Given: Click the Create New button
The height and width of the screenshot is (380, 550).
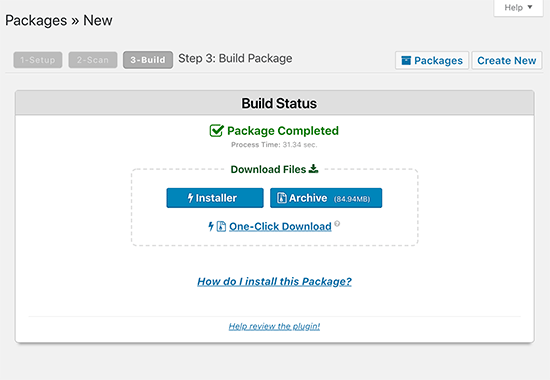Looking at the screenshot, I should click(507, 60).
